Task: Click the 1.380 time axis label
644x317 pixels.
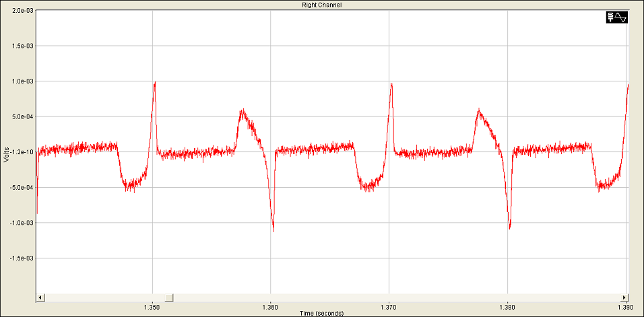Action: tap(508, 307)
